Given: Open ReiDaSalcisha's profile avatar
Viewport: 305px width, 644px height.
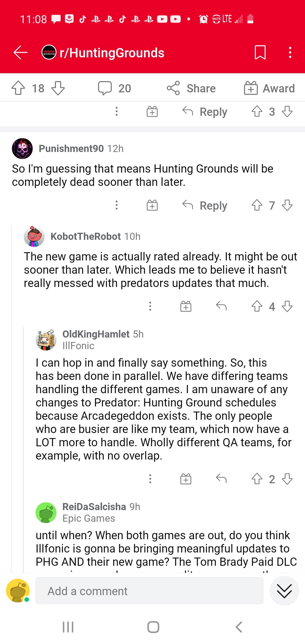Looking at the screenshot, I should [x=46, y=513].
